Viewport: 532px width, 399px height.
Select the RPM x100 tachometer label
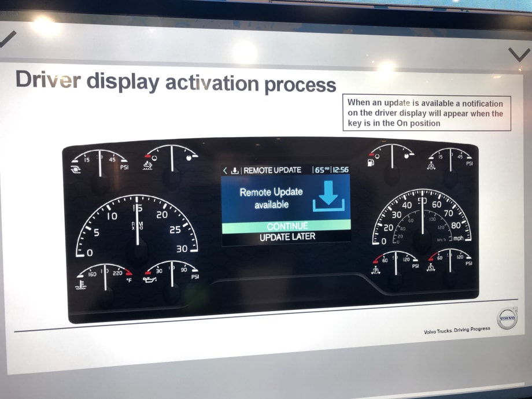point(136,226)
